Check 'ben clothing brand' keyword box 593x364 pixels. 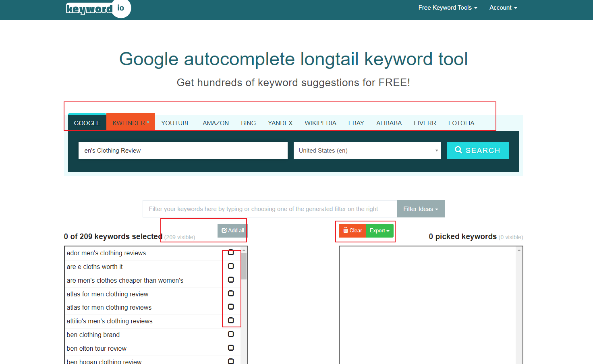(x=231, y=334)
